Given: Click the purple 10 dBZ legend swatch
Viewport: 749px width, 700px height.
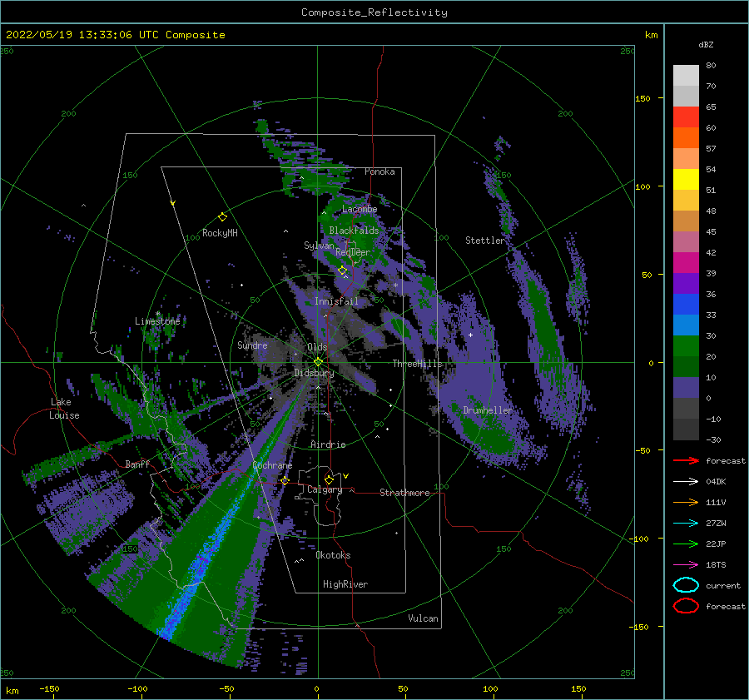Looking at the screenshot, I should tap(686, 388).
